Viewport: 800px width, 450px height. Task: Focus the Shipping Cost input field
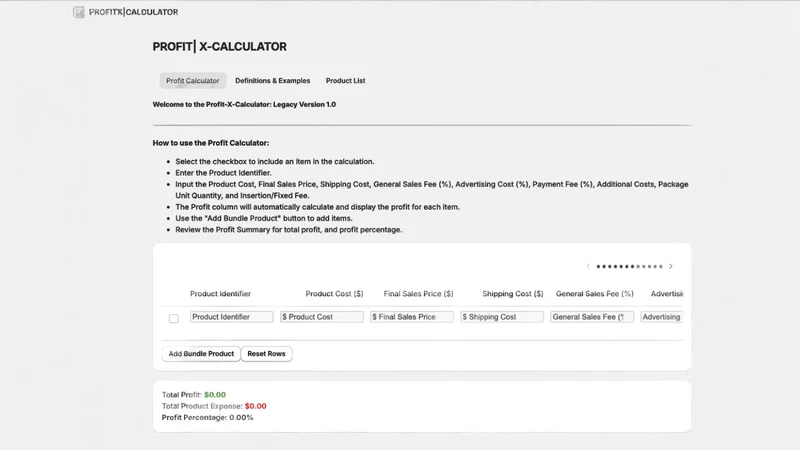coord(502,317)
